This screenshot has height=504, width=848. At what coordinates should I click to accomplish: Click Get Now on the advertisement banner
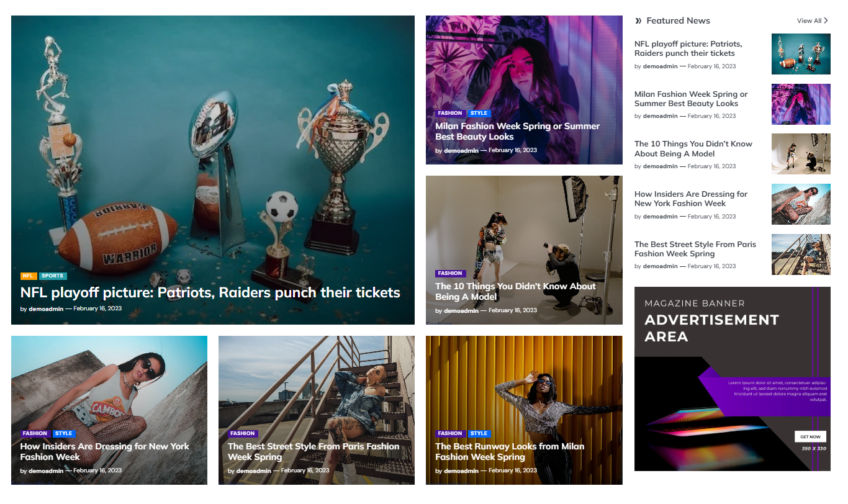(x=810, y=436)
